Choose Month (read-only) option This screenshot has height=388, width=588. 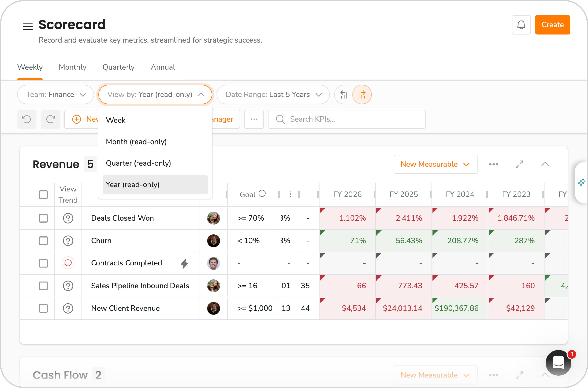click(155, 142)
